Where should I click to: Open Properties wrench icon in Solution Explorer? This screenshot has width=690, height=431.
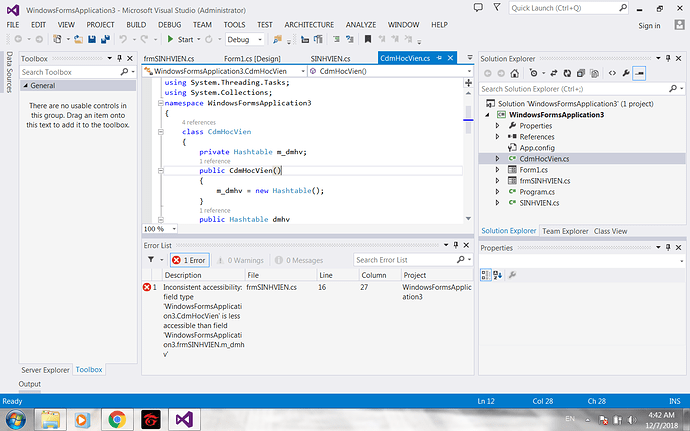click(x=626, y=74)
